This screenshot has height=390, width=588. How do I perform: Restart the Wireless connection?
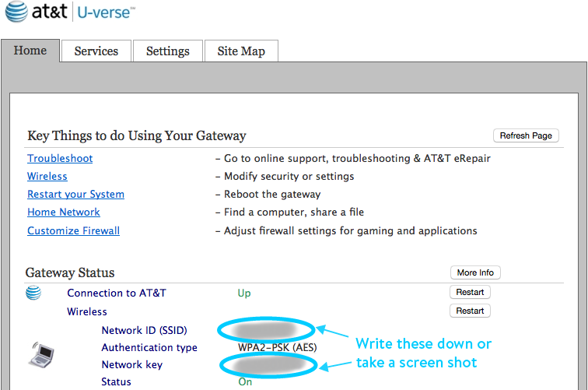[x=470, y=311]
